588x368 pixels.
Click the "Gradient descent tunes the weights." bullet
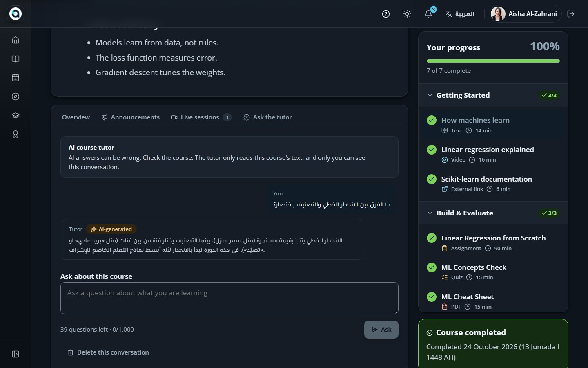coord(160,73)
